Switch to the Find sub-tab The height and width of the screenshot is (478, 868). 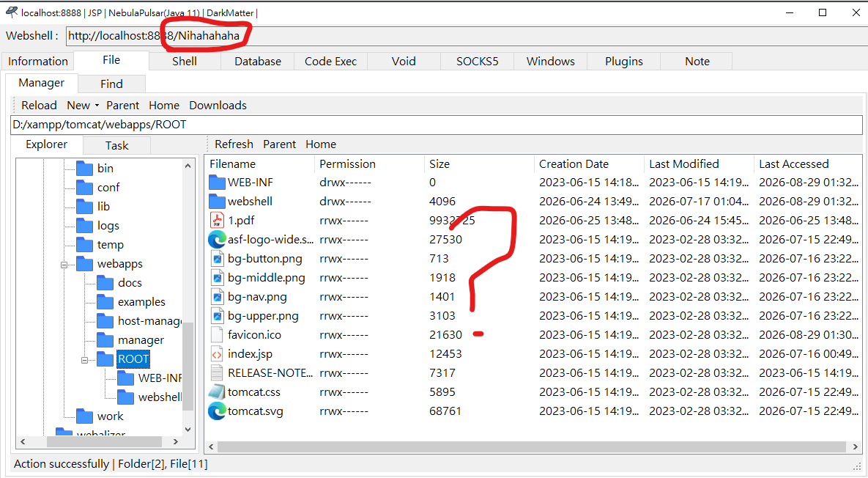(111, 84)
